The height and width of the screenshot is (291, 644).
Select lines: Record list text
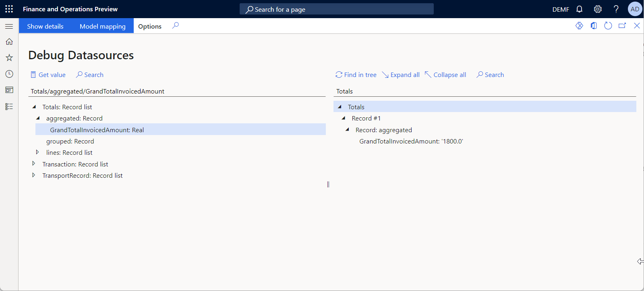pyautogui.click(x=69, y=152)
